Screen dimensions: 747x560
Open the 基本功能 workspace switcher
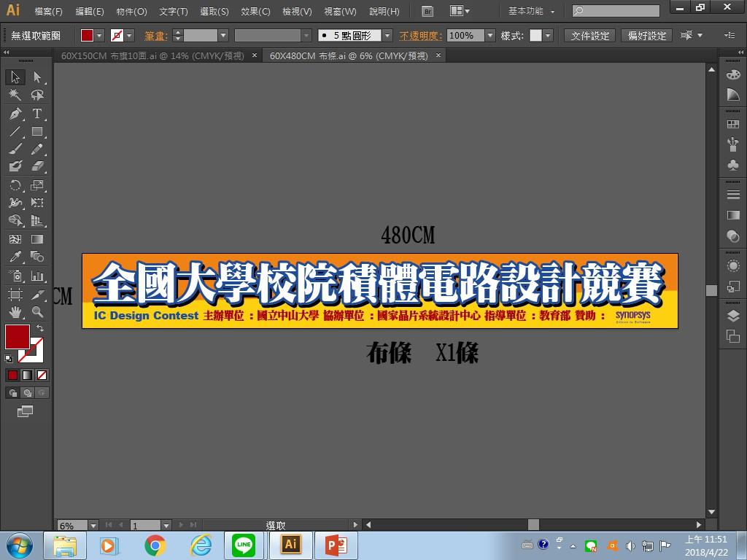(532, 12)
